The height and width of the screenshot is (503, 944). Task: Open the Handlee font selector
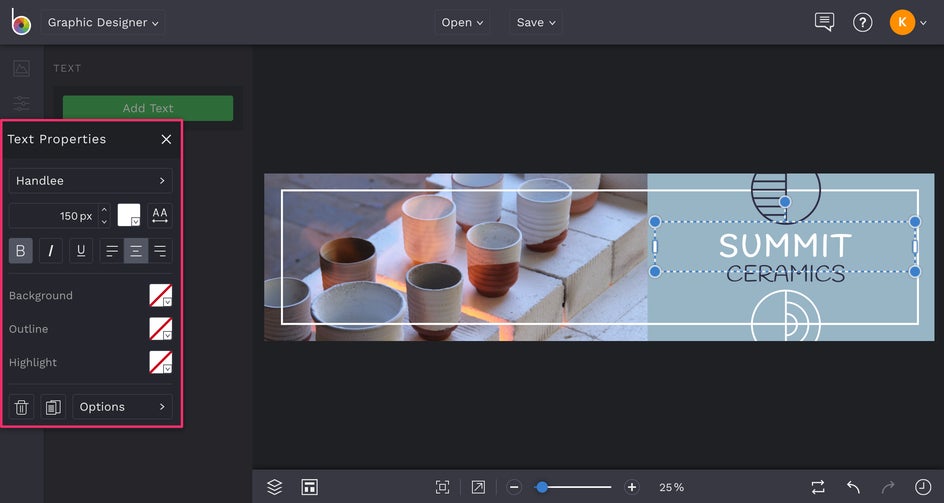[90, 181]
